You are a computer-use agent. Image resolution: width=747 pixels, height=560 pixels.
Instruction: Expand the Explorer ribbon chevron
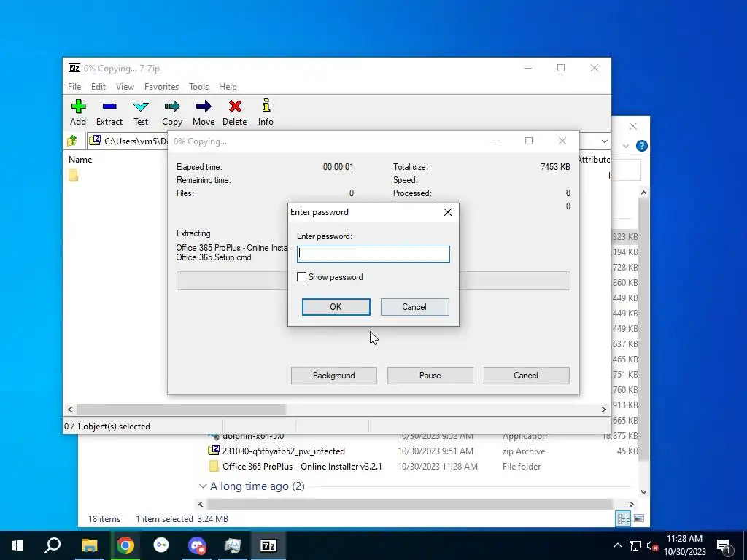coord(626,146)
